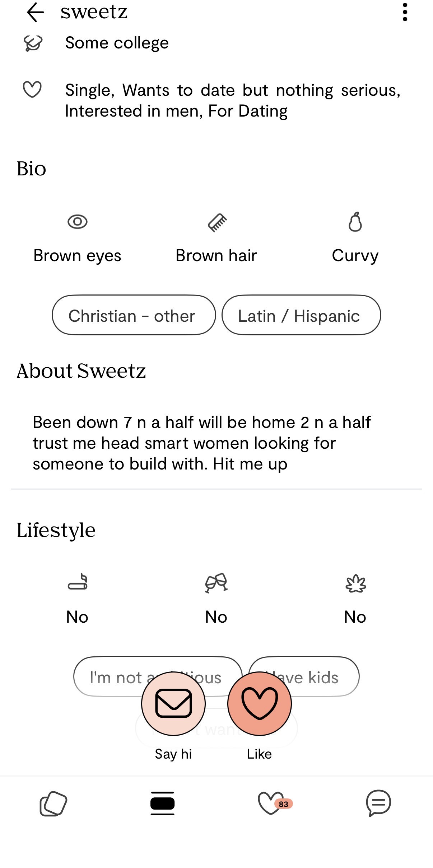Open the stacked browse view tab
Viewport: 433px width, 868px height.
pyautogui.click(x=162, y=803)
